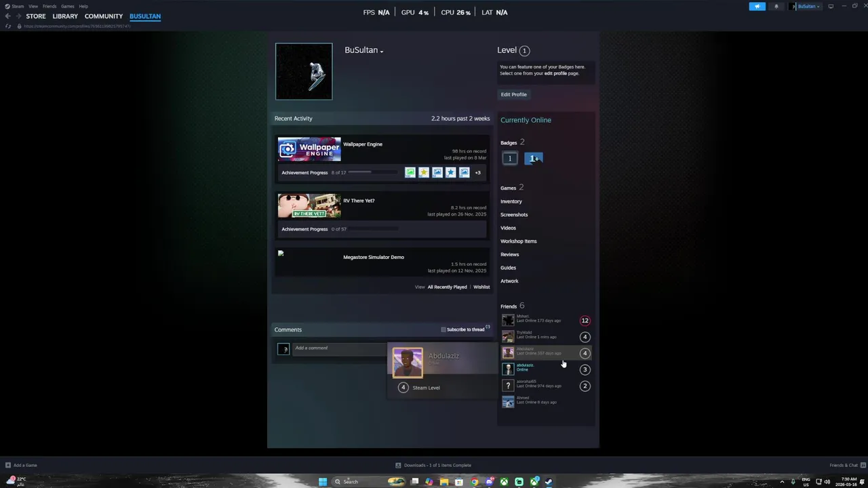This screenshot has width=868, height=488.
Task: Open the Screenshots link
Action: coord(514,215)
